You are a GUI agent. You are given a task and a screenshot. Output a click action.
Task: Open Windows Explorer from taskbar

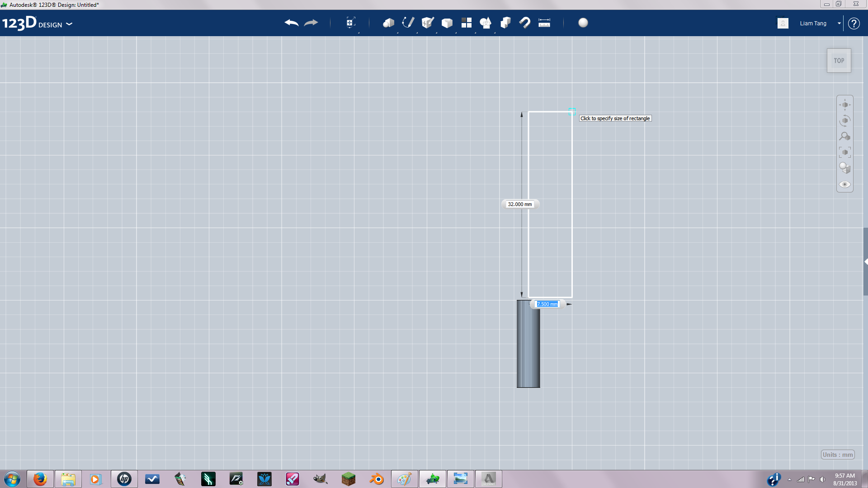[x=68, y=479]
